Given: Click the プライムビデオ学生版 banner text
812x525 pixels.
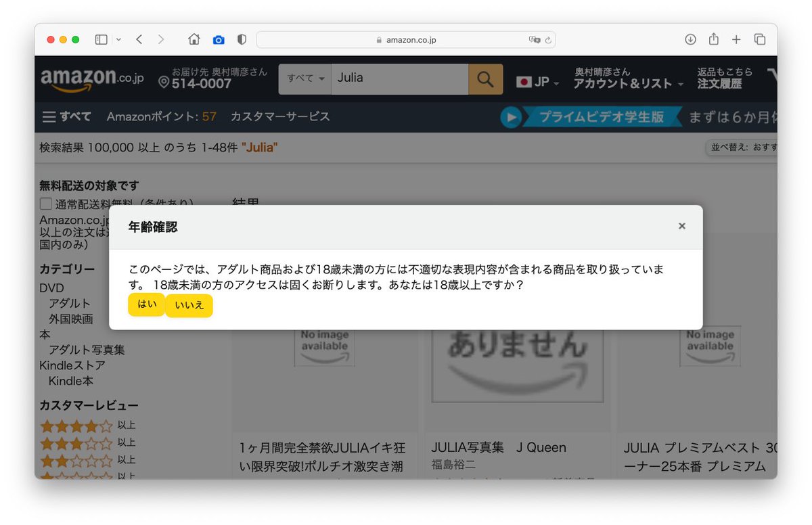Looking at the screenshot, I should (602, 117).
